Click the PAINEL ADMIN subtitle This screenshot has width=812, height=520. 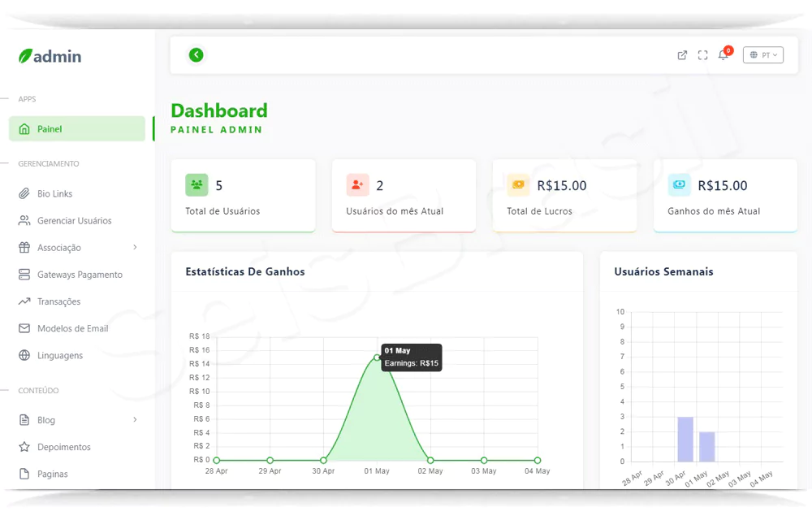coord(217,129)
